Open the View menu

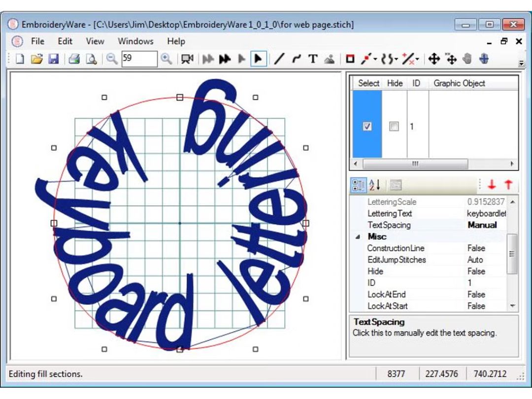(x=95, y=41)
